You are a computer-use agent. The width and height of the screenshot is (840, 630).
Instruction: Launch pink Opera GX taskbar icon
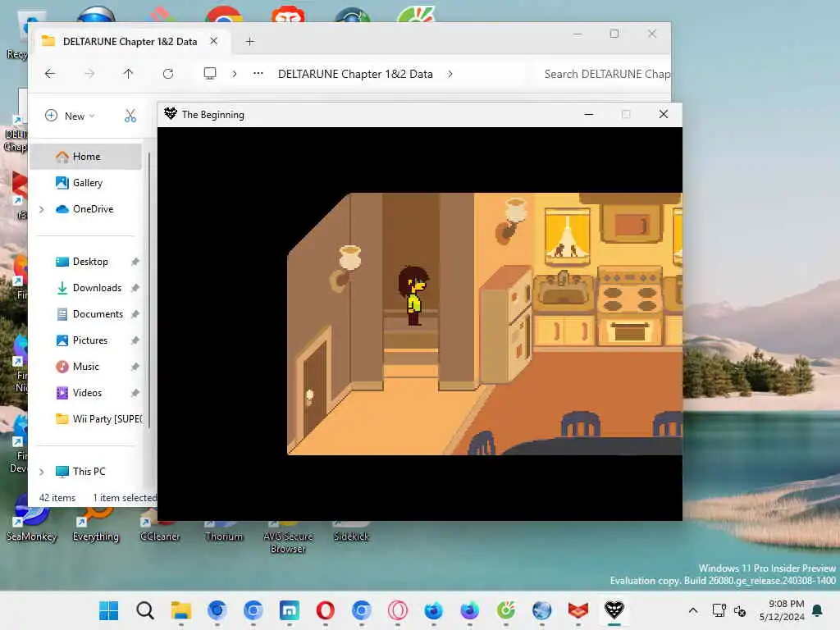[398, 610]
